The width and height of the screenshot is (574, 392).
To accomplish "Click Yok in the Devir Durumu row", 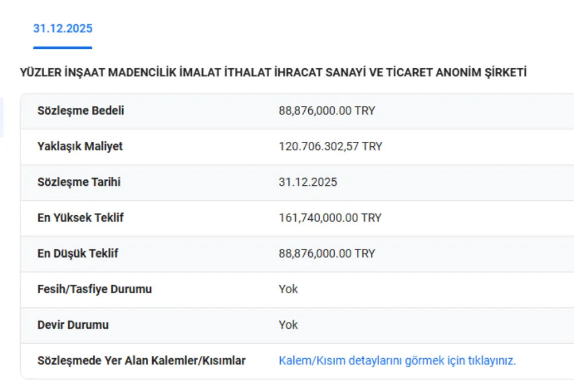I will (x=288, y=324).
